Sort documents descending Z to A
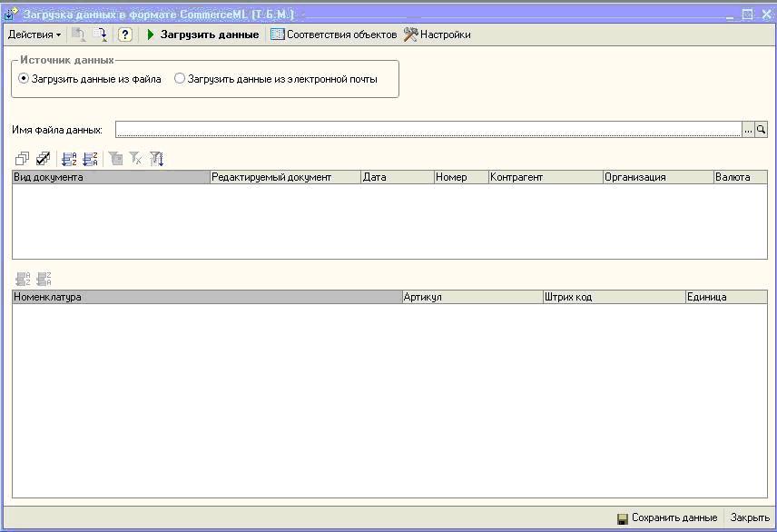 coord(90,159)
